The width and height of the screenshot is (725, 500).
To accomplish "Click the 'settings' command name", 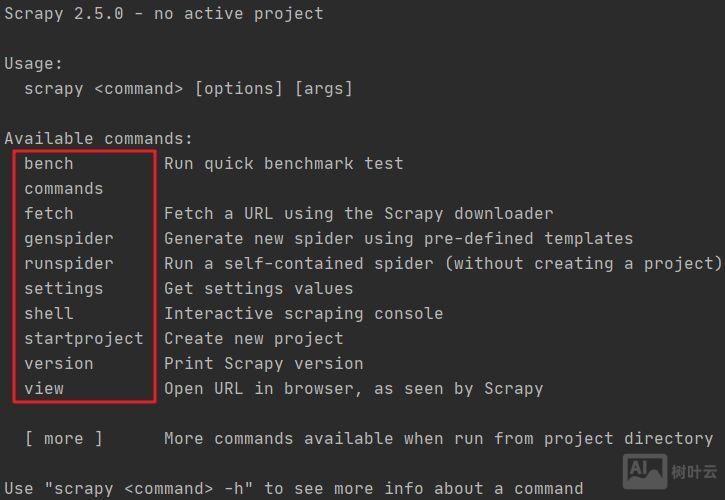I will pos(64,289).
